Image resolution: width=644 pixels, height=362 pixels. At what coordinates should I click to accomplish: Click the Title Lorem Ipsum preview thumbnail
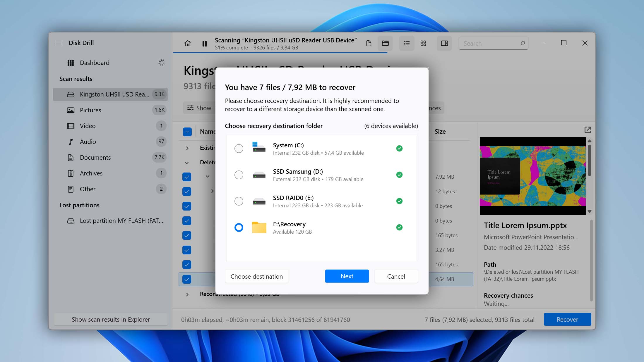[x=532, y=176]
